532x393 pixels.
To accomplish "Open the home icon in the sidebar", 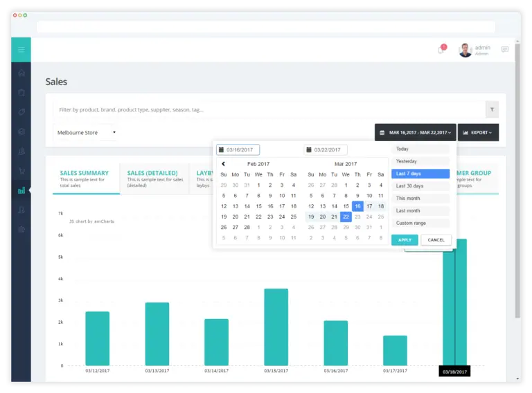I will click(21, 73).
